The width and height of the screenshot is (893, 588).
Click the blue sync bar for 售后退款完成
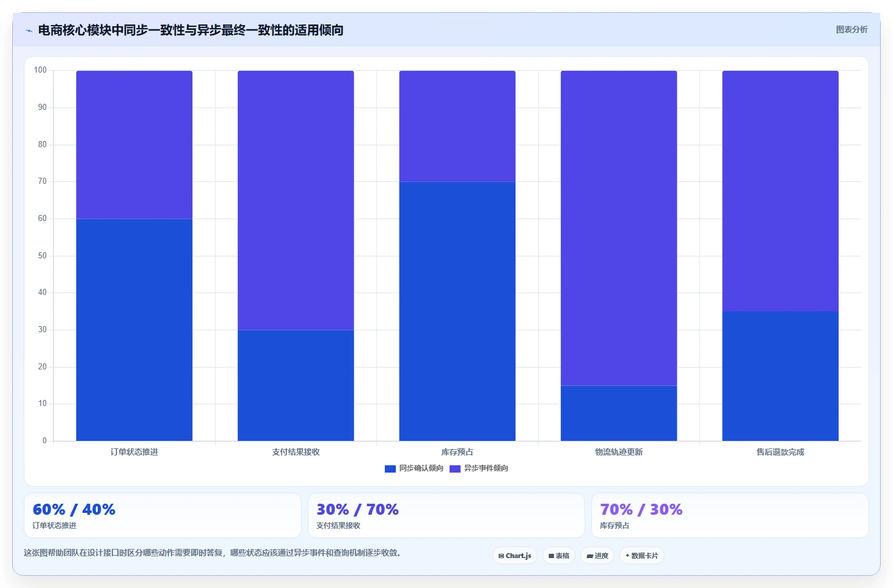781,376
